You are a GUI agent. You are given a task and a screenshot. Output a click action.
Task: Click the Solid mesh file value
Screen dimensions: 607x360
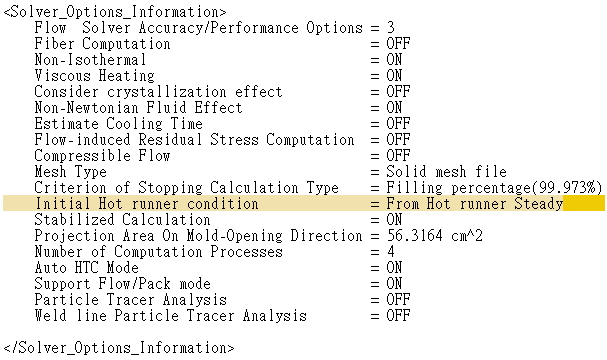point(446,171)
